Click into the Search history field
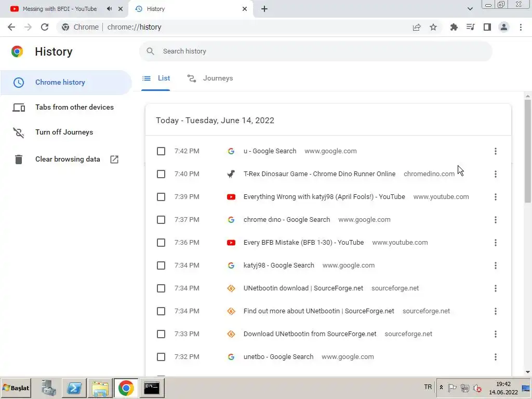 coord(315,51)
